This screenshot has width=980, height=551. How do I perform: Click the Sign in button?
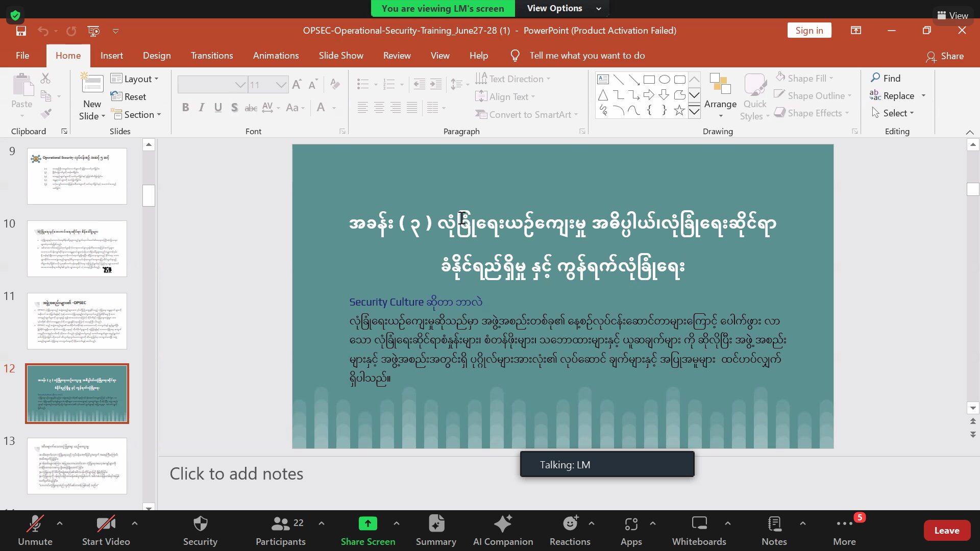tap(809, 31)
